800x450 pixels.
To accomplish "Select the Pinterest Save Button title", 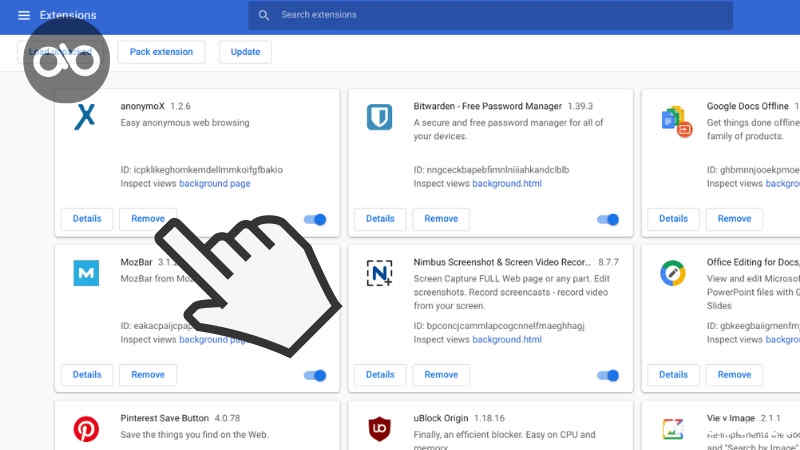I will pyautogui.click(x=165, y=418).
